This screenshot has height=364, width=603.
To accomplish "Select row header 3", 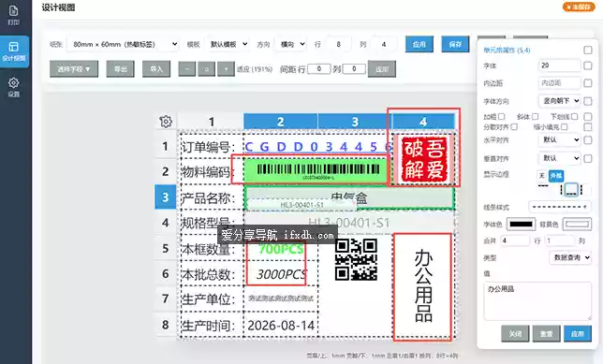I will [166, 197].
